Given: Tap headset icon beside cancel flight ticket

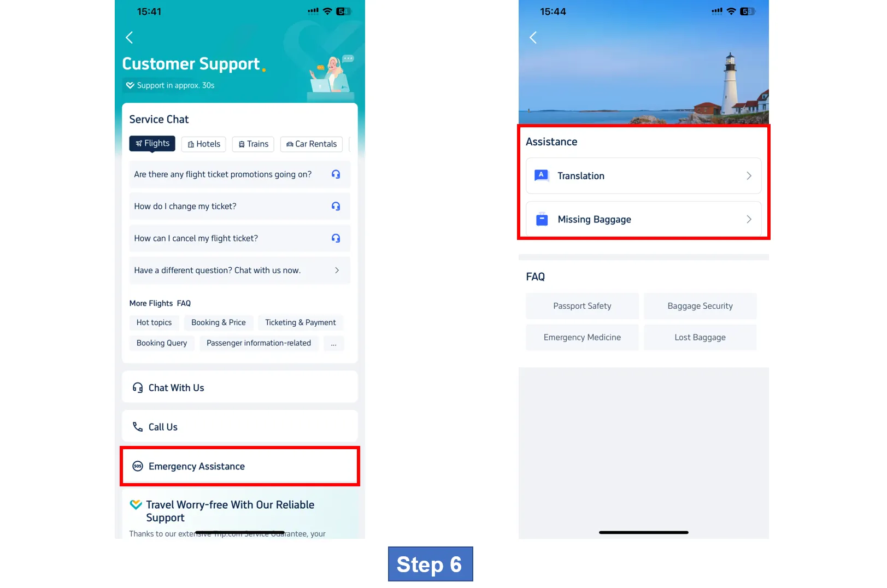Looking at the screenshot, I should (x=336, y=238).
